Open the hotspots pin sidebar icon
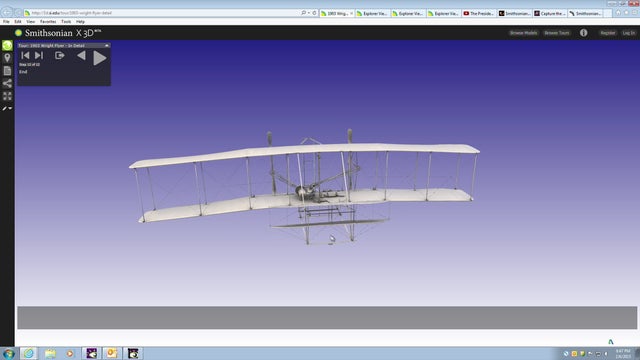 pyautogui.click(x=7, y=58)
